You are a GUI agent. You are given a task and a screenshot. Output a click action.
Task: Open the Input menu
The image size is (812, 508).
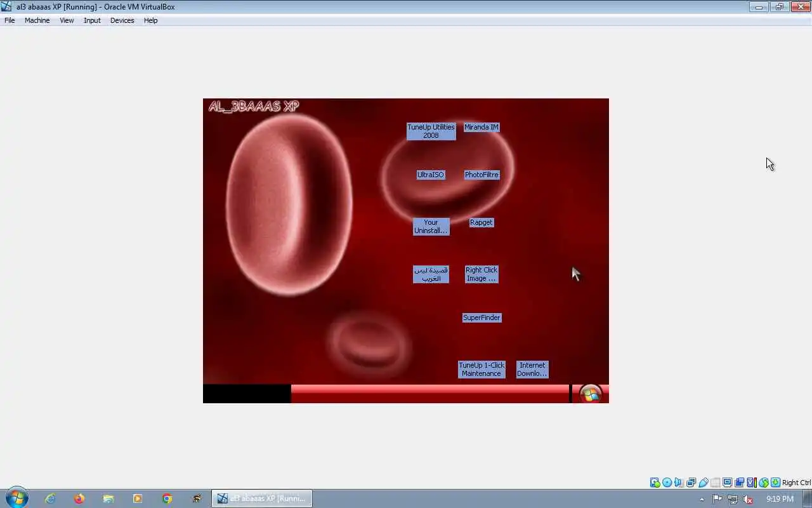92,20
